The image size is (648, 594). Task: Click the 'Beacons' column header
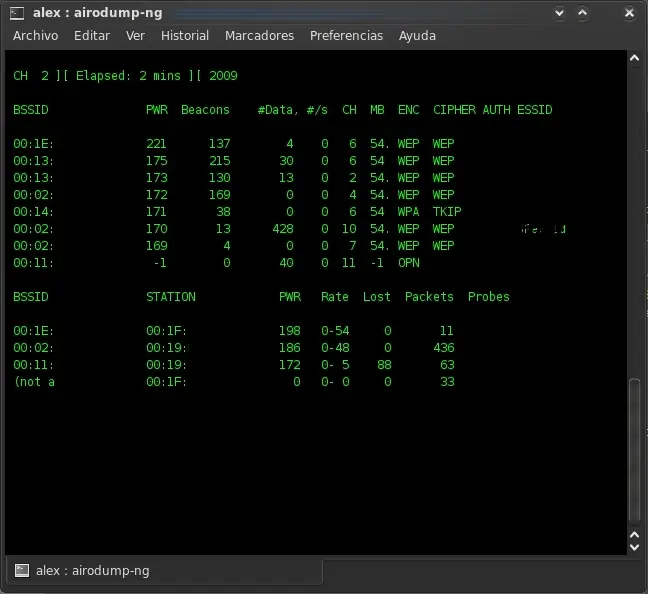point(205,110)
